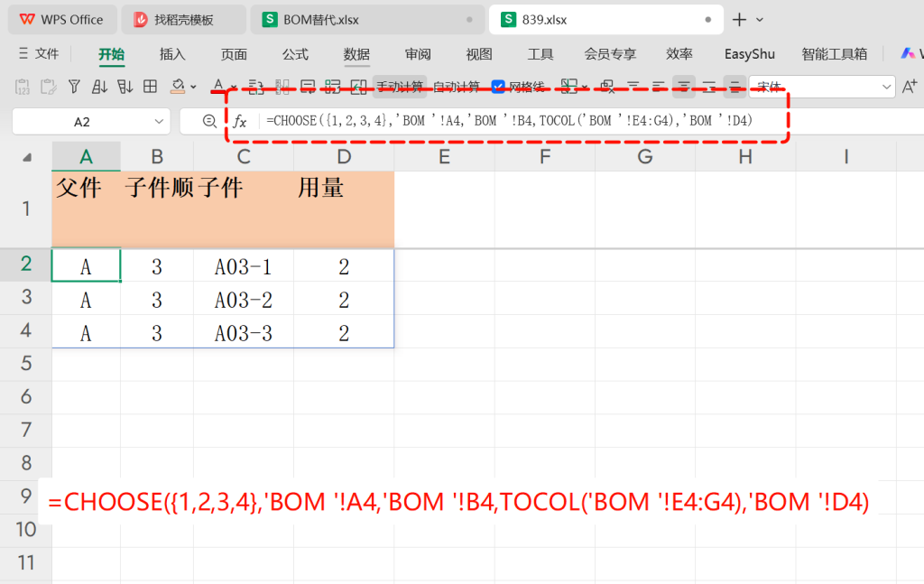This screenshot has width=924, height=584.
Task: Open the 工具 ribbon tab
Action: pos(541,54)
